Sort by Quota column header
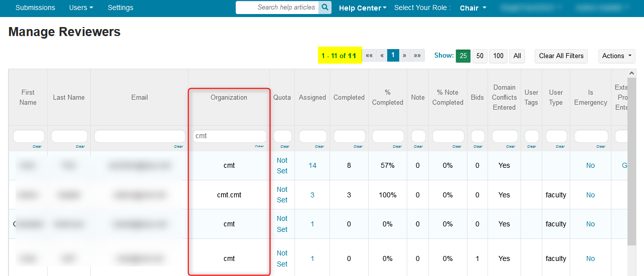The height and width of the screenshot is (276, 644). 282,97
